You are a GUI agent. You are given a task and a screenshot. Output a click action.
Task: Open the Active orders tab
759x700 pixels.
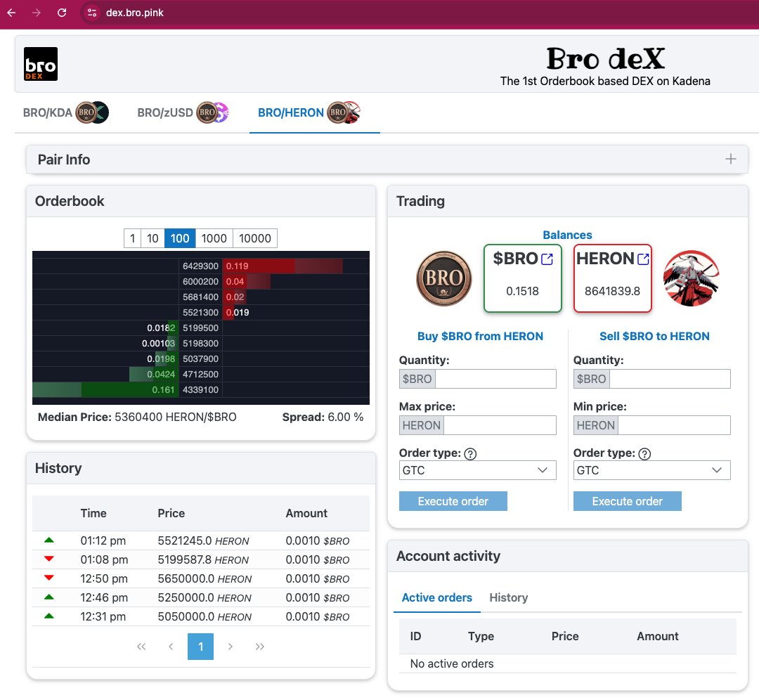[436, 597]
